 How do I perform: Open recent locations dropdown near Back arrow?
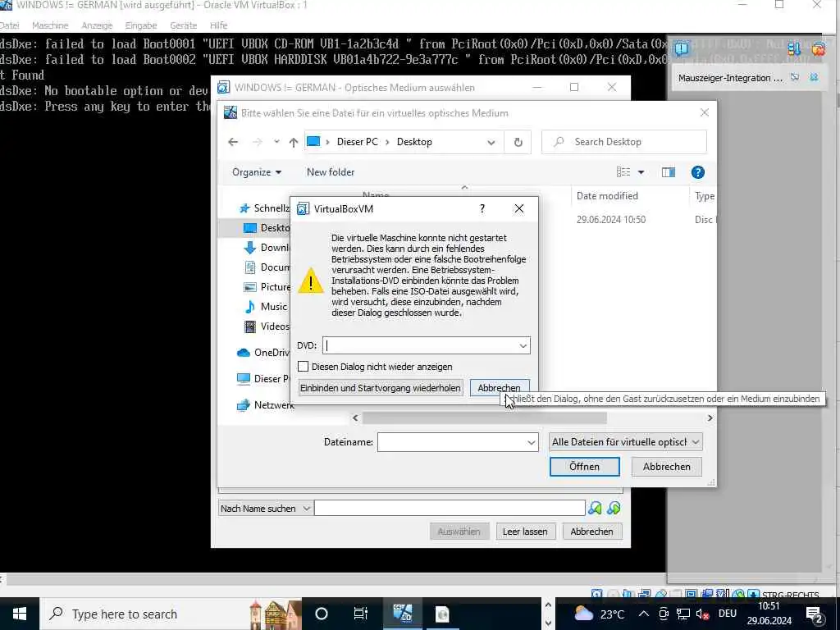(x=276, y=142)
